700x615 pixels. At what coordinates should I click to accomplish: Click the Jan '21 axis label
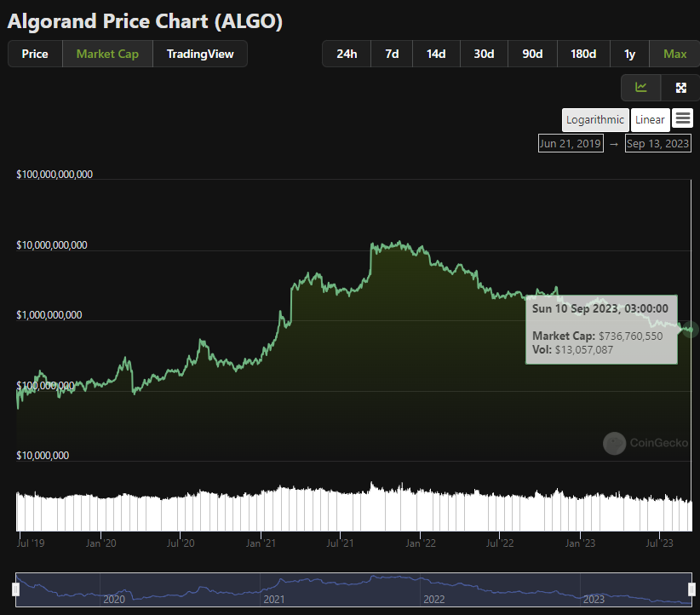(x=261, y=543)
